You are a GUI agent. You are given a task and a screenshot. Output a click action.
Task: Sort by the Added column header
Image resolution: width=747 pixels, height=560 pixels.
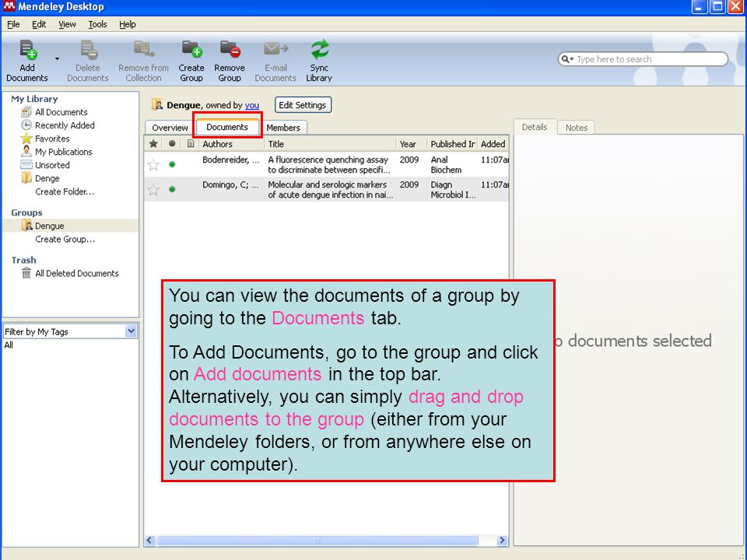click(x=493, y=144)
